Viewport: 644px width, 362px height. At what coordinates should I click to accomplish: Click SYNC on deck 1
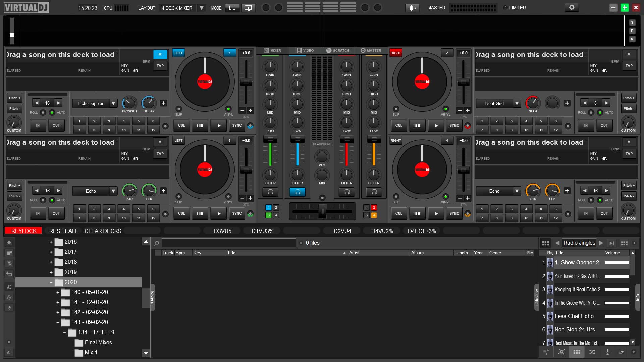coord(237,125)
